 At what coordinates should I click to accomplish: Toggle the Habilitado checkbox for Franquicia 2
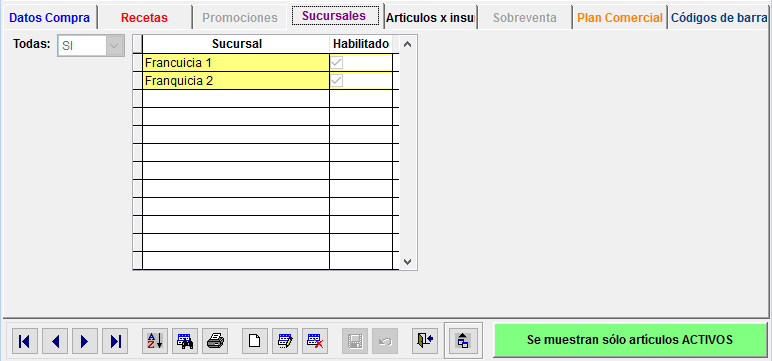(x=337, y=80)
